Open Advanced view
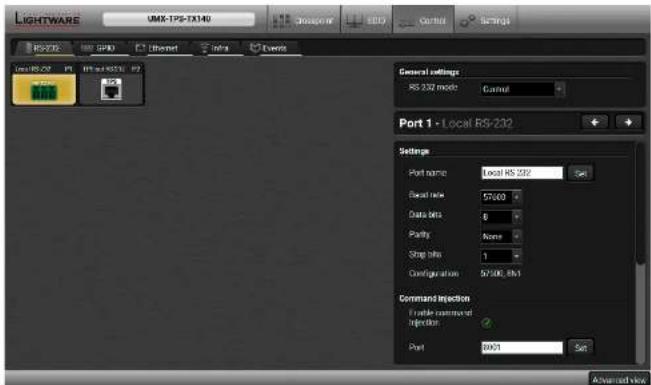This screenshot has height=385, width=651. (619, 379)
